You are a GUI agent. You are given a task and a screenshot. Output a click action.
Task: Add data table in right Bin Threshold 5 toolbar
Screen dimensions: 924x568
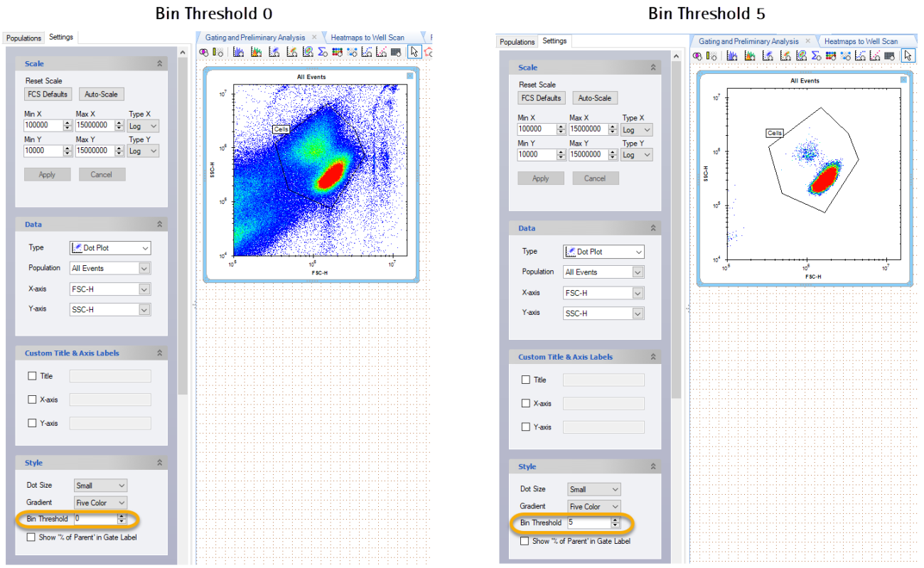[x=889, y=55]
